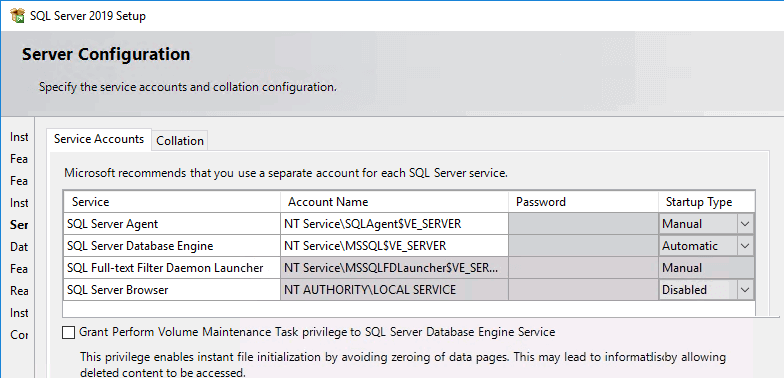Screen dimensions: 784x378
Task: Click the Service column header
Action: coord(172,202)
